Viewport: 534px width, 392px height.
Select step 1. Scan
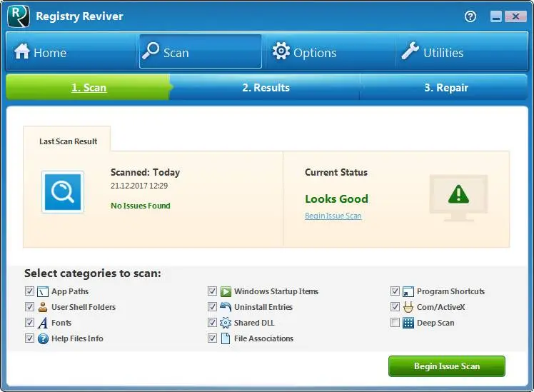point(89,88)
